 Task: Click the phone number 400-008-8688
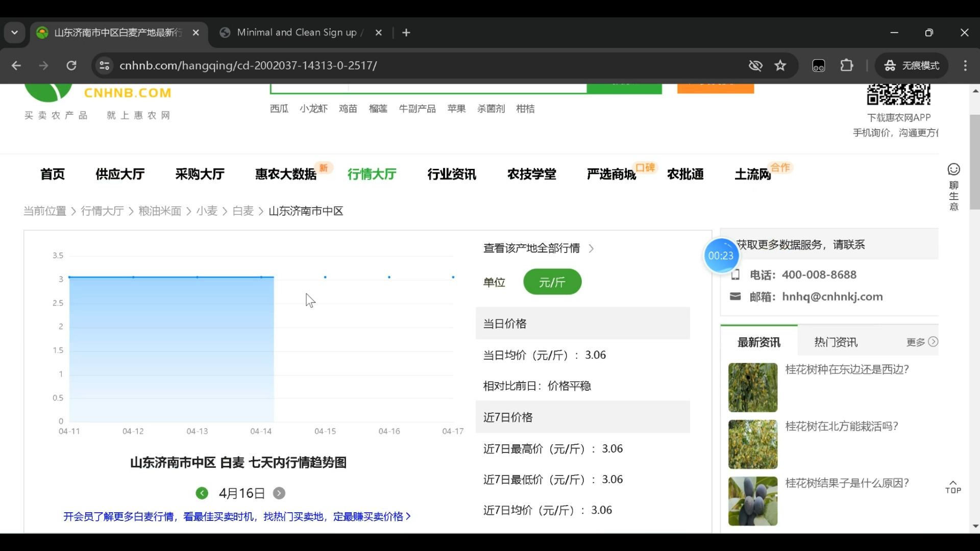tap(819, 275)
